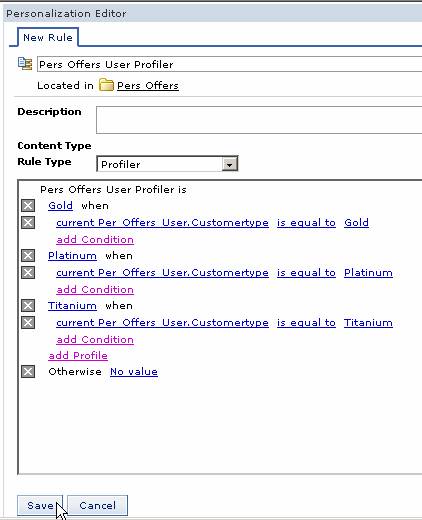Click add Condition under the Platinum profile
This screenshot has height=520, width=422.
(x=95, y=290)
